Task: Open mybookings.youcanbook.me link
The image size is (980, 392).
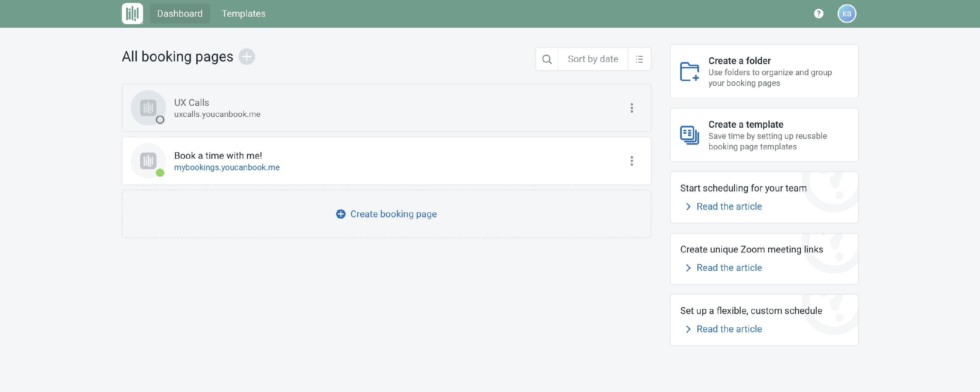Action: point(227,167)
